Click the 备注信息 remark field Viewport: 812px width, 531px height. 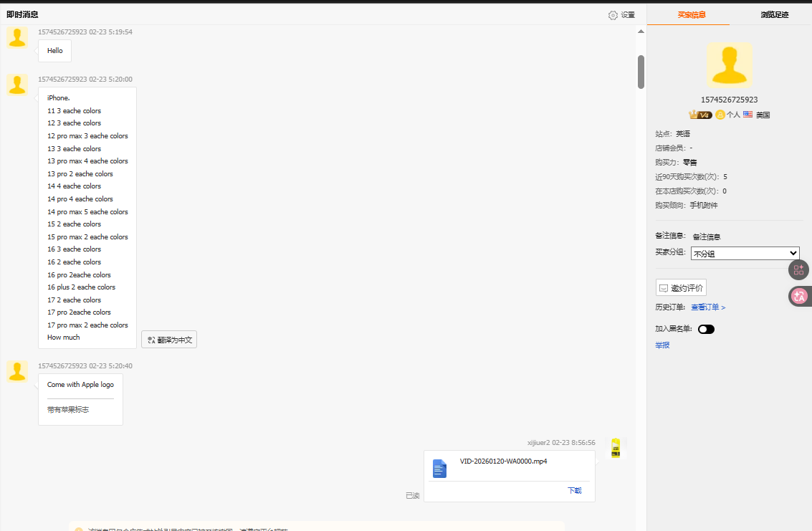(707, 236)
